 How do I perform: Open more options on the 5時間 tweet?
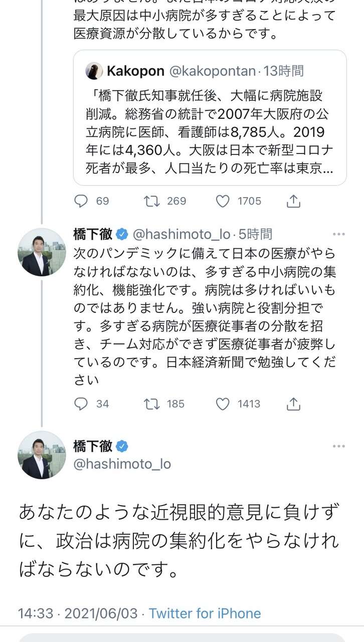click(339, 234)
